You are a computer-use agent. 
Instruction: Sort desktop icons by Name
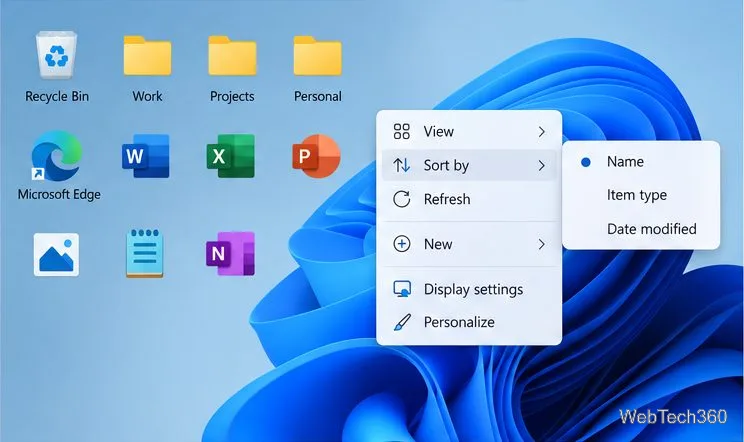[x=641, y=162]
